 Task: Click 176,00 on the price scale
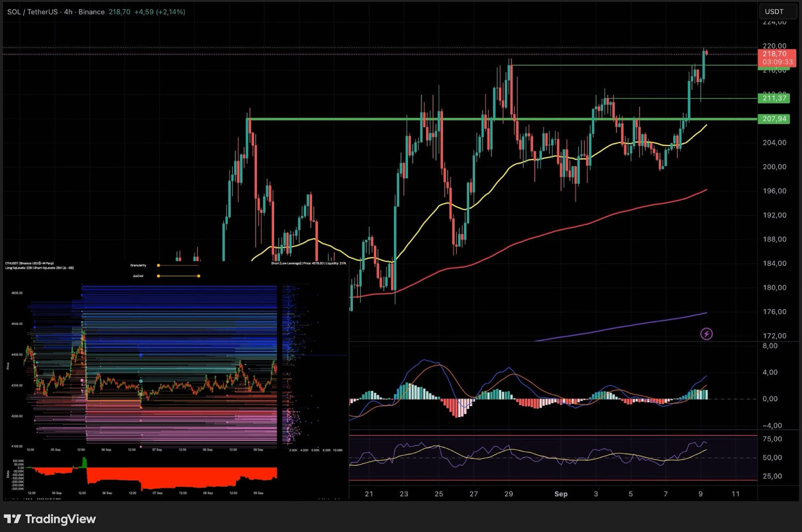coord(774,312)
